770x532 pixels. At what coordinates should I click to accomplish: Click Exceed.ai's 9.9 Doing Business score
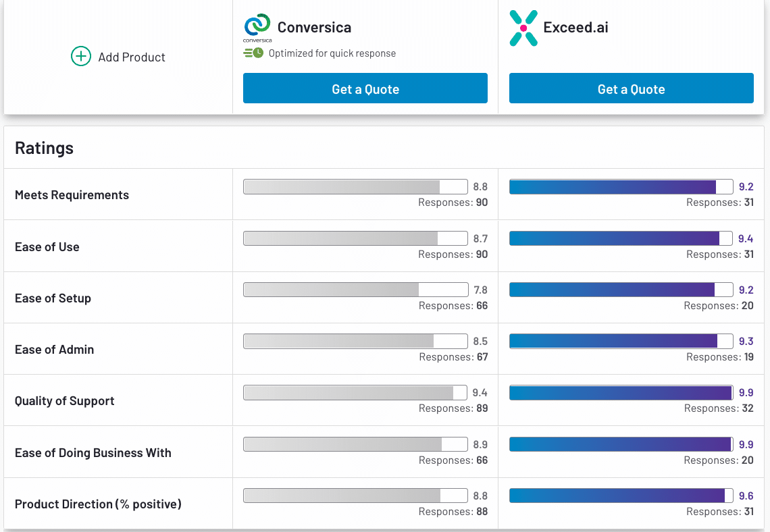[x=746, y=445]
